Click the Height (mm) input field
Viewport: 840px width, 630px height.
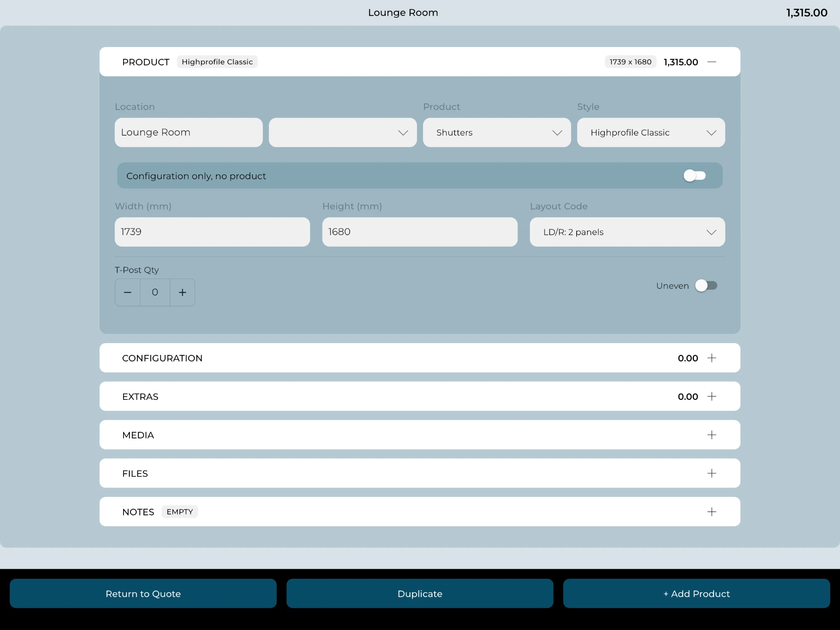click(420, 232)
